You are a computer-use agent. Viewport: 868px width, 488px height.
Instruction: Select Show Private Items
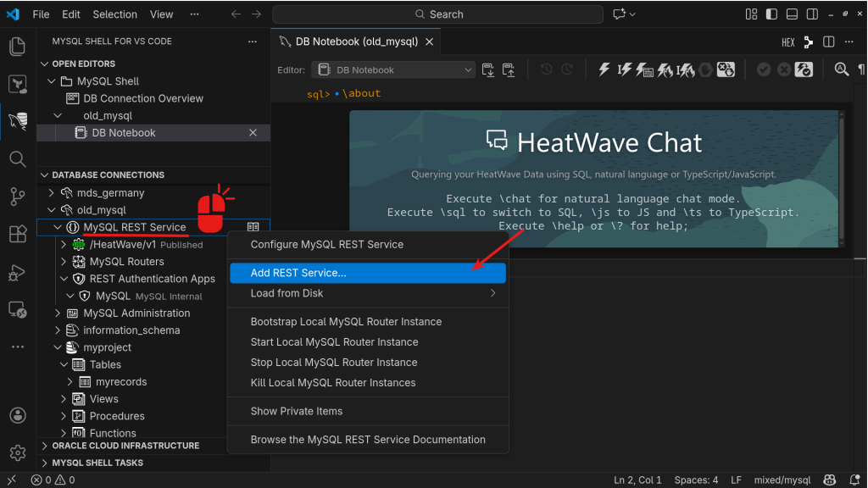368,411
